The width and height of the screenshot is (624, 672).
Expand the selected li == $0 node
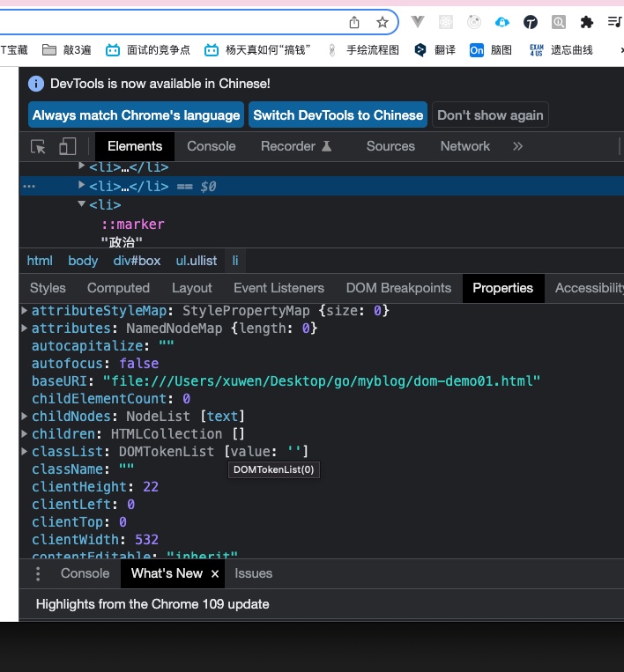81,185
